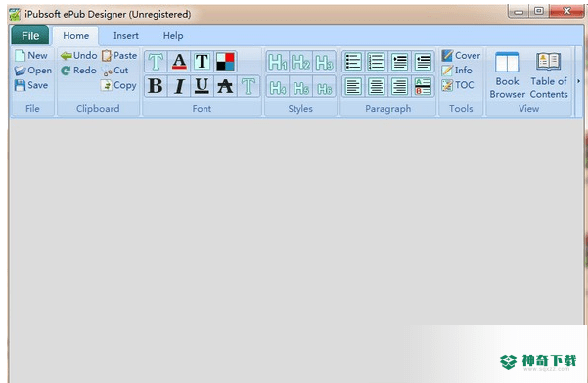
Task: Minimize the ePub Designer window
Action: pos(519,12)
